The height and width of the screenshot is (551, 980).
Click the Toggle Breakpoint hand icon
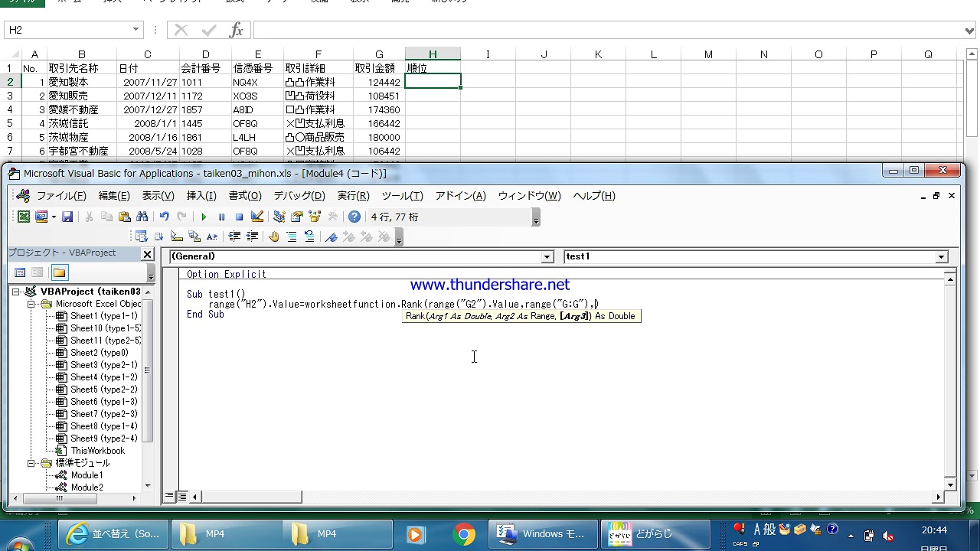point(274,237)
